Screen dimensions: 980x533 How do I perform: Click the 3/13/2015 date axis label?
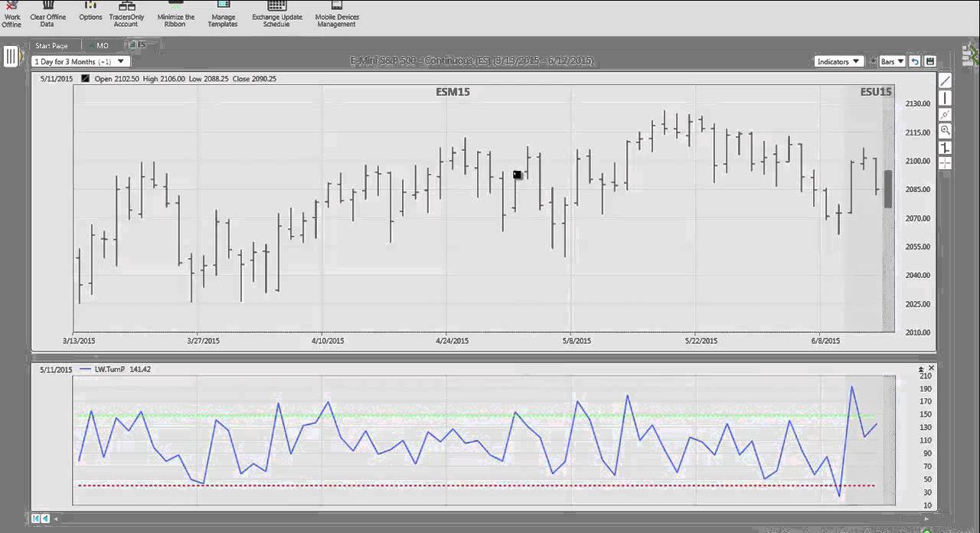(x=79, y=341)
